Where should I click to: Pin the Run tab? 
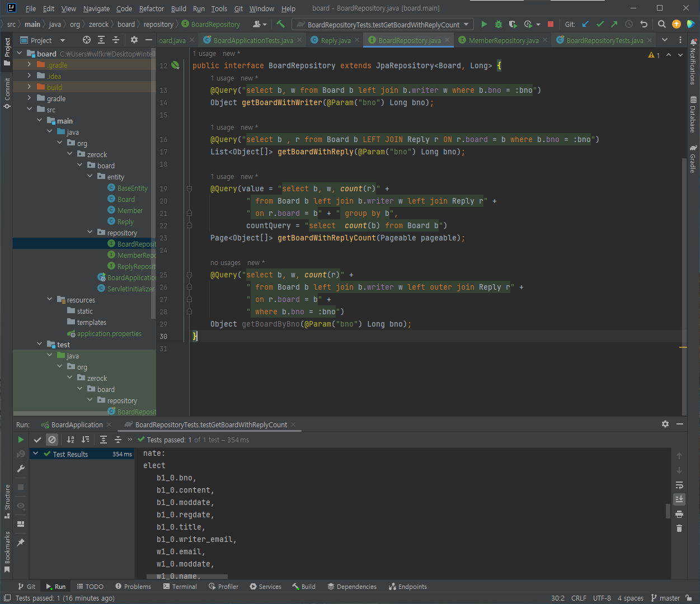(x=21, y=542)
